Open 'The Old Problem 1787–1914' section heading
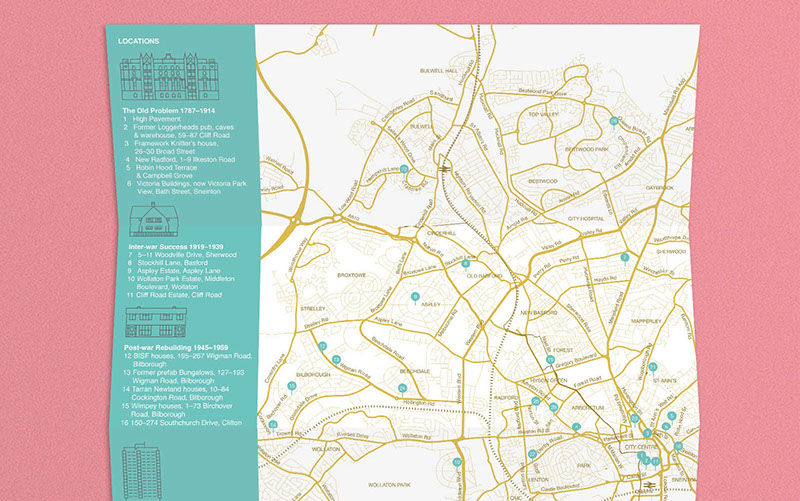 169,110
